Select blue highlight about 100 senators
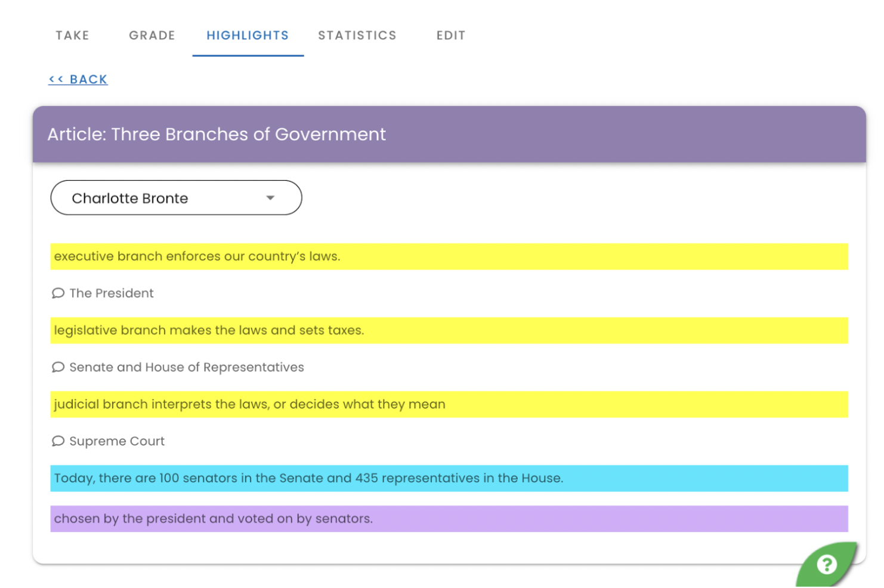The image size is (884, 588). point(449,478)
